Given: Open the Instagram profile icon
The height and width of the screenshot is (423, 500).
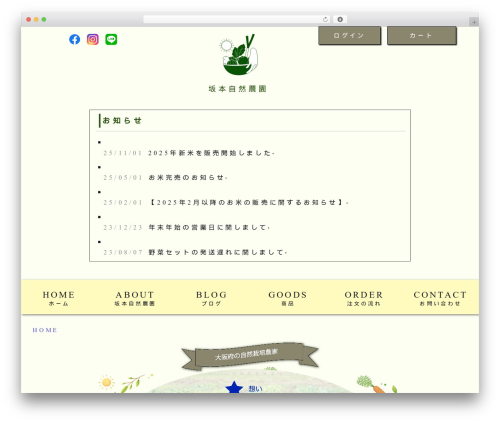Looking at the screenshot, I should [x=93, y=39].
